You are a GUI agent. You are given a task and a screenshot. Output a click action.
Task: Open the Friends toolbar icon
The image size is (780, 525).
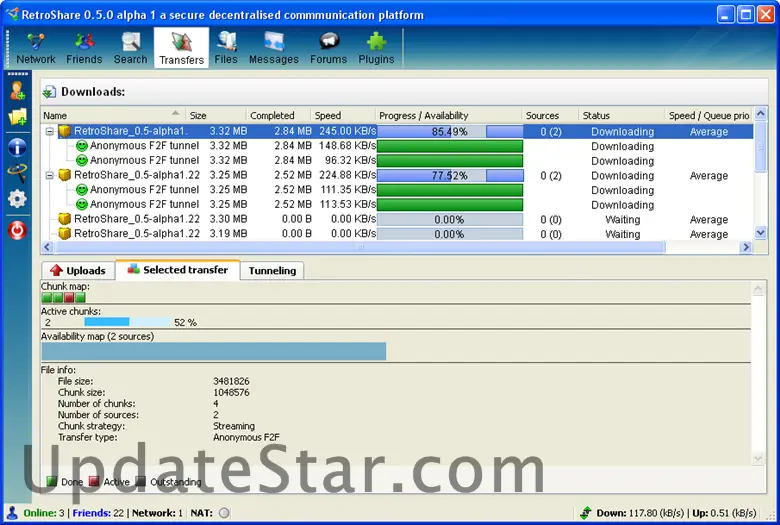coord(84,48)
